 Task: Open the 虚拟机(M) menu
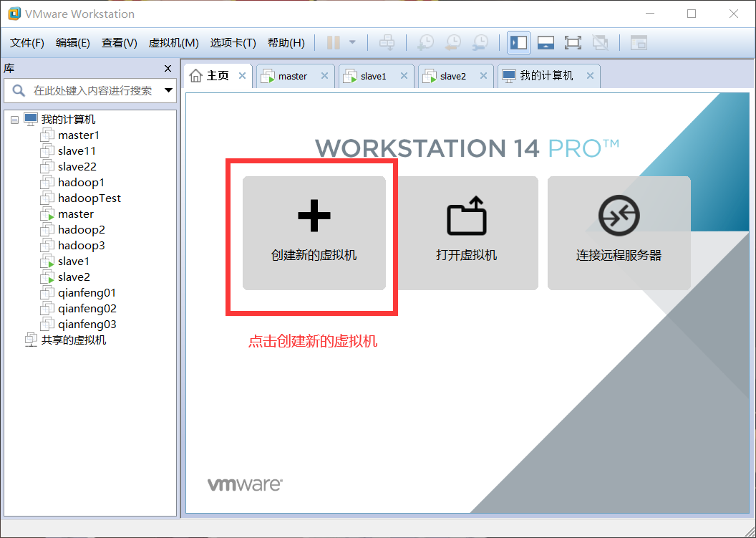(x=173, y=43)
